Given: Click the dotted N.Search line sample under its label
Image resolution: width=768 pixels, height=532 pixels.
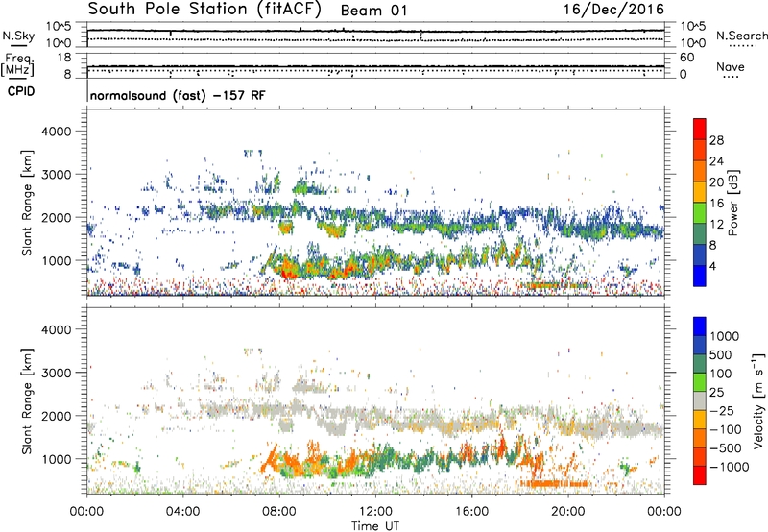Looking at the screenshot, I should point(743,46).
